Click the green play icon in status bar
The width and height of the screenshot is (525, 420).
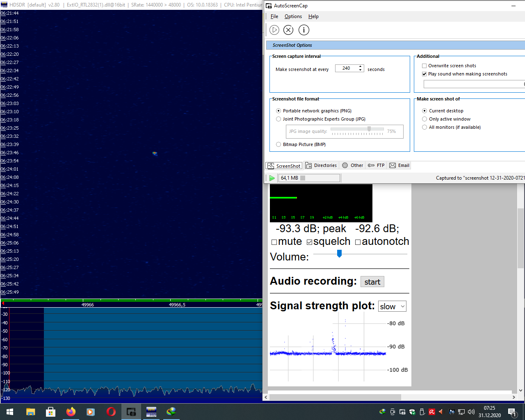tap(272, 178)
